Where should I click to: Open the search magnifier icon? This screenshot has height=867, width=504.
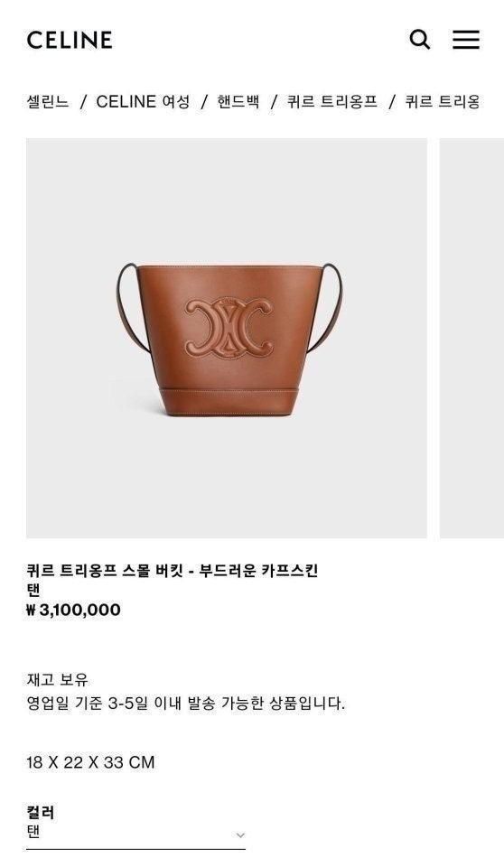pos(419,39)
